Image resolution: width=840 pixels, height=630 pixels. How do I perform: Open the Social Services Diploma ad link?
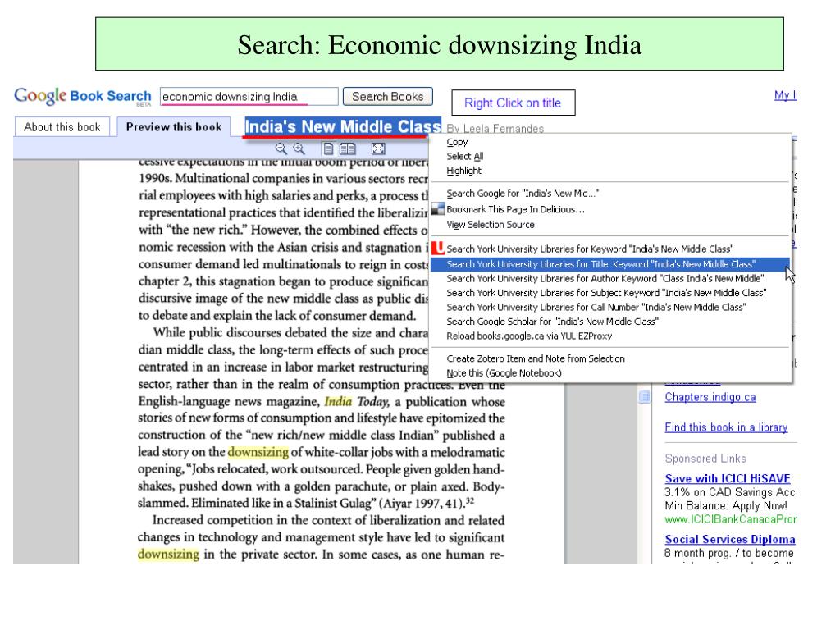729,540
